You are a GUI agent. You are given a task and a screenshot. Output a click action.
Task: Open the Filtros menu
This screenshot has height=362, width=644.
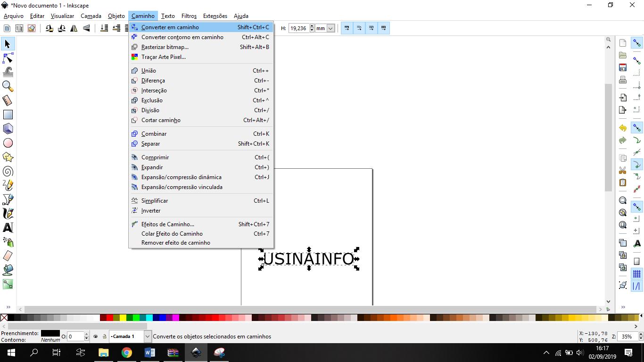coord(189,16)
